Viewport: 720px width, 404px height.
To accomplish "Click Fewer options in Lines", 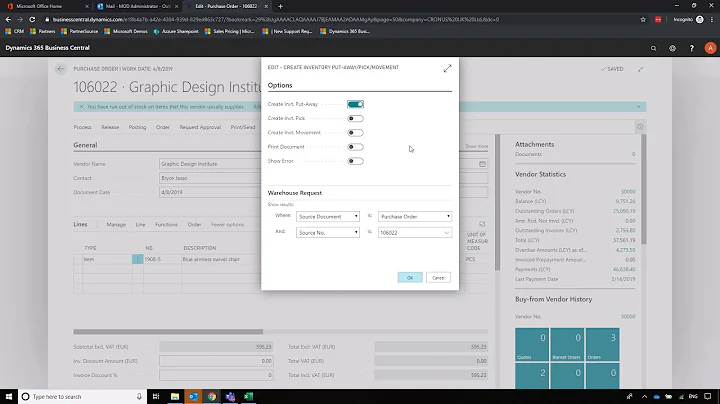I will coord(227,224).
